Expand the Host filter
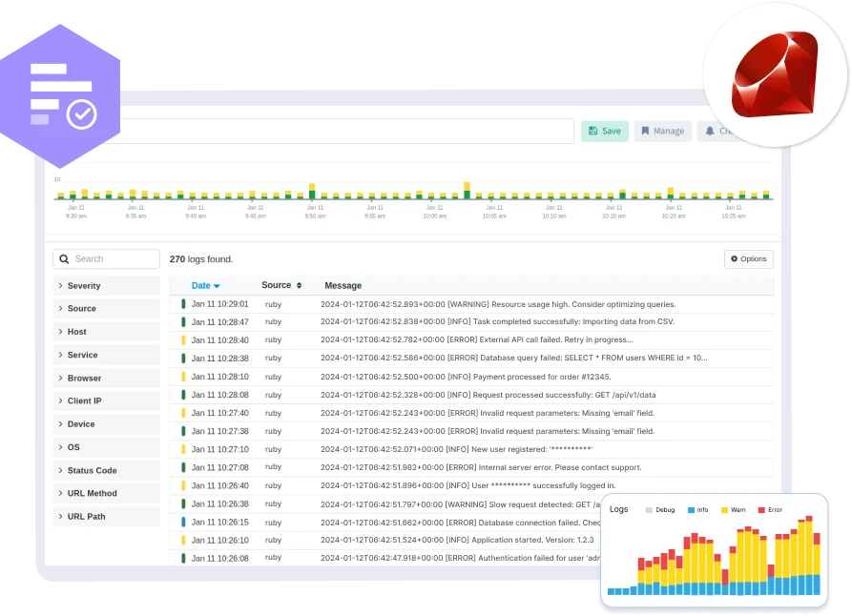This screenshot has height=616, width=852. [x=107, y=332]
